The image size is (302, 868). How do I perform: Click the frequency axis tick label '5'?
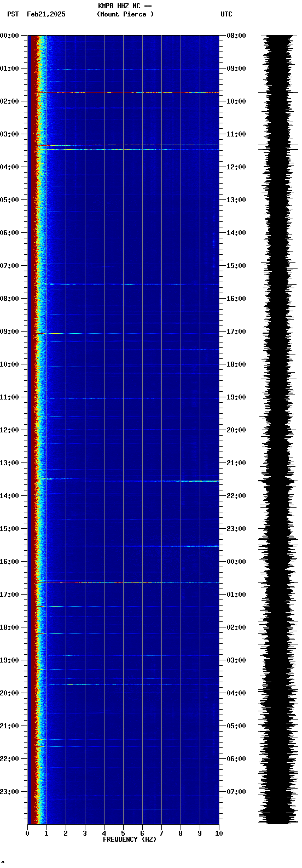(x=123, y=833)
